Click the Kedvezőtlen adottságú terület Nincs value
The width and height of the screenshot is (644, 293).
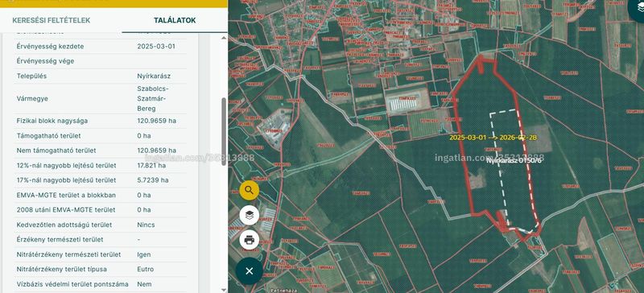click(145, 225)
